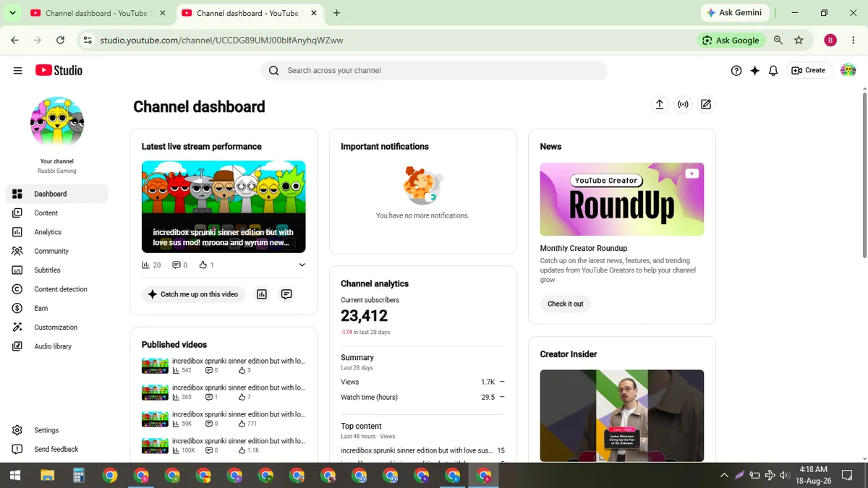This screenshot has height=488, width=868.
Task: Play the Creator Insider video thumbnail
Action: tap(622, 416)
